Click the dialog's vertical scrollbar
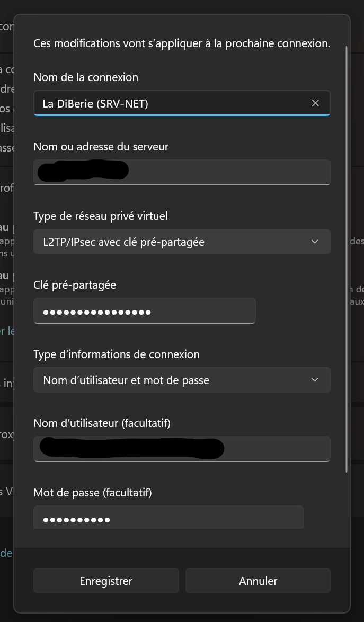 [347, 260]
